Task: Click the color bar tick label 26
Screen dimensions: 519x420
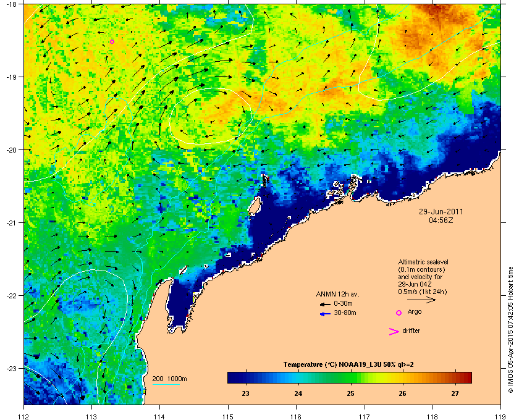Action: coord(402,393)
